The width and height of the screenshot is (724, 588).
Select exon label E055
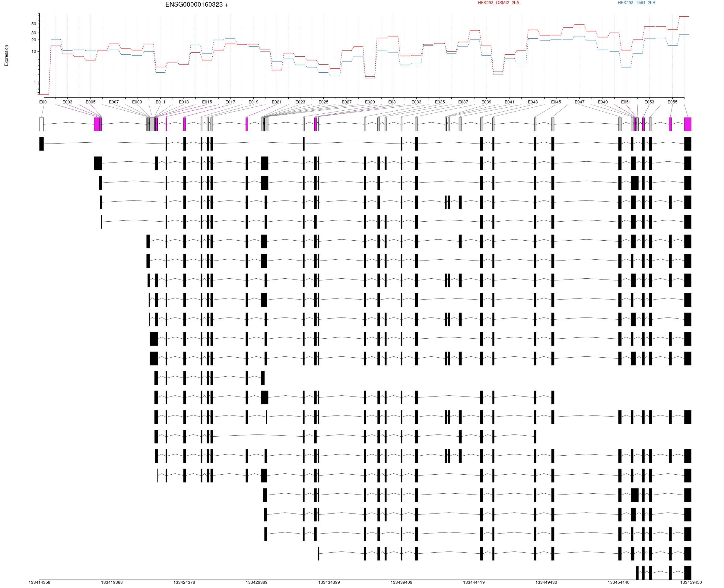coord(672,102)
